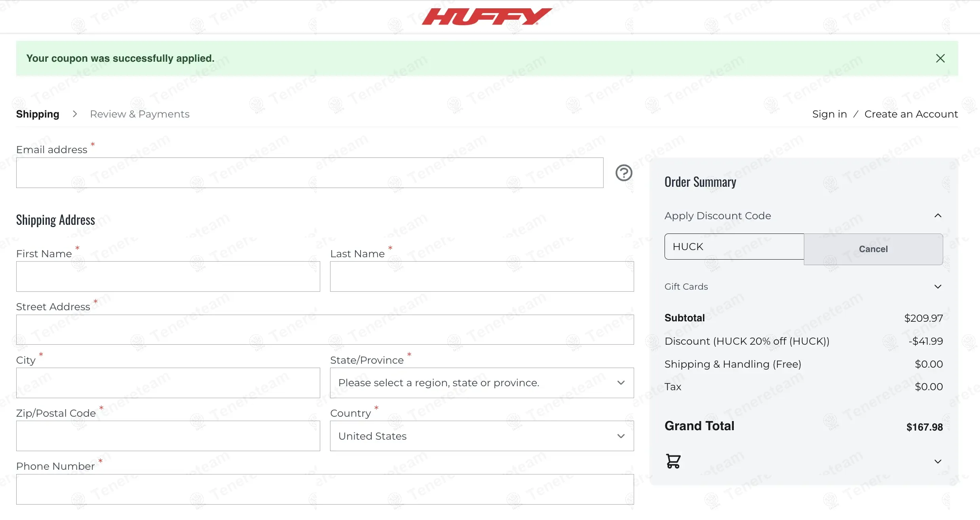Open the email help question mark icon

(x=624, y=173)
